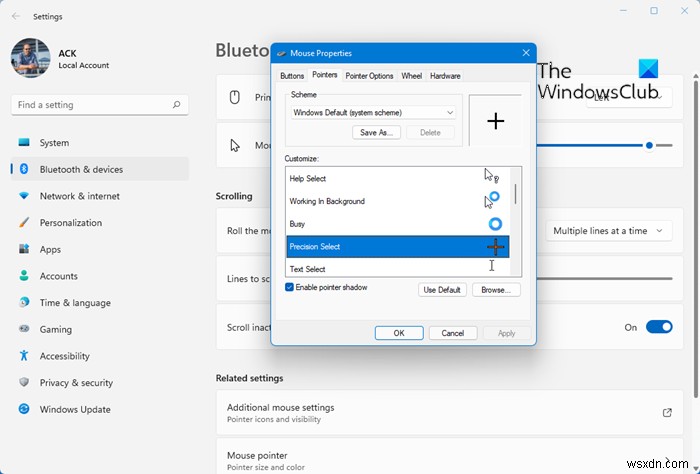
Task: Confirm with OK button
Action: tap(399, 333)
